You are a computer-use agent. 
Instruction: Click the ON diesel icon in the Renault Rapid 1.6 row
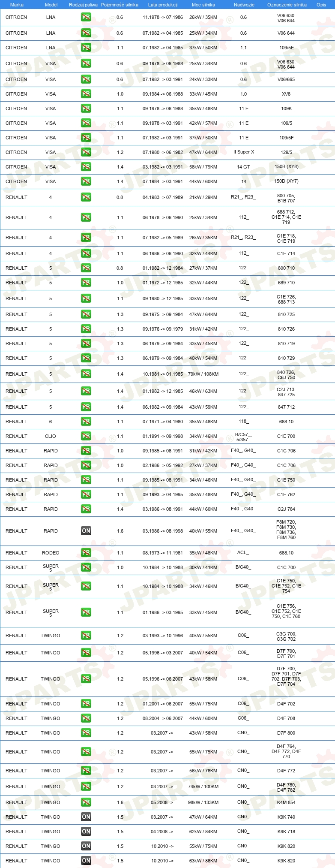click(86, 531)
